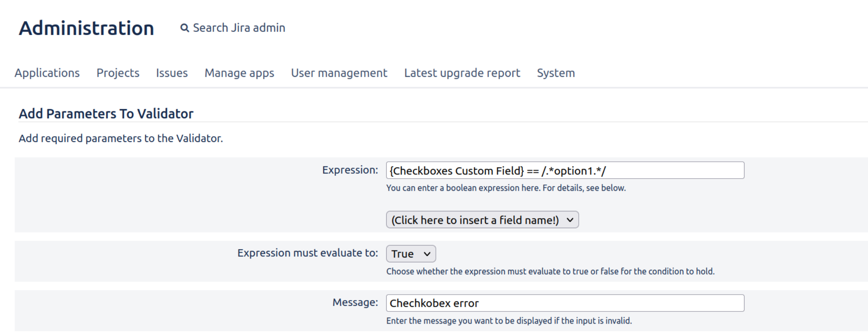868x332 pixels.
Task: Switch to the System tab
Action: (x=556, y=73)
